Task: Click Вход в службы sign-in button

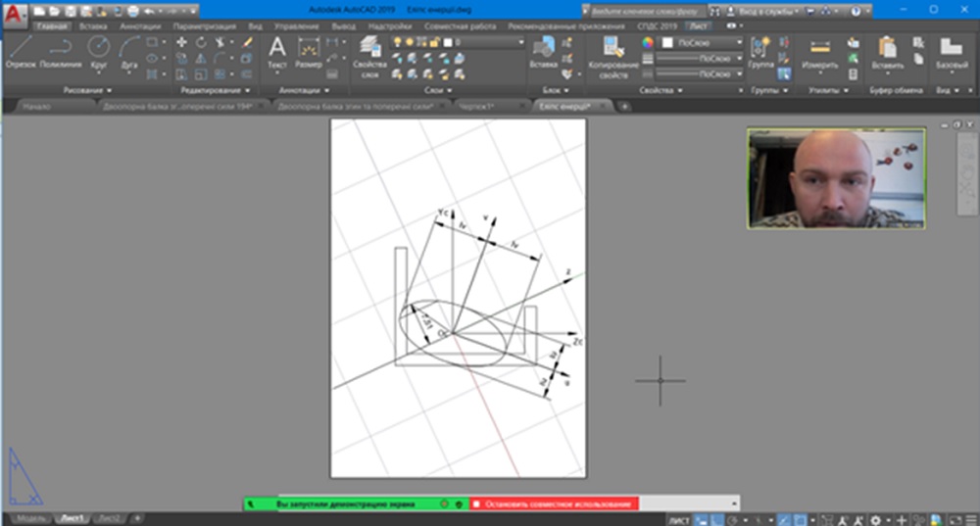Action: pos(763,11)
